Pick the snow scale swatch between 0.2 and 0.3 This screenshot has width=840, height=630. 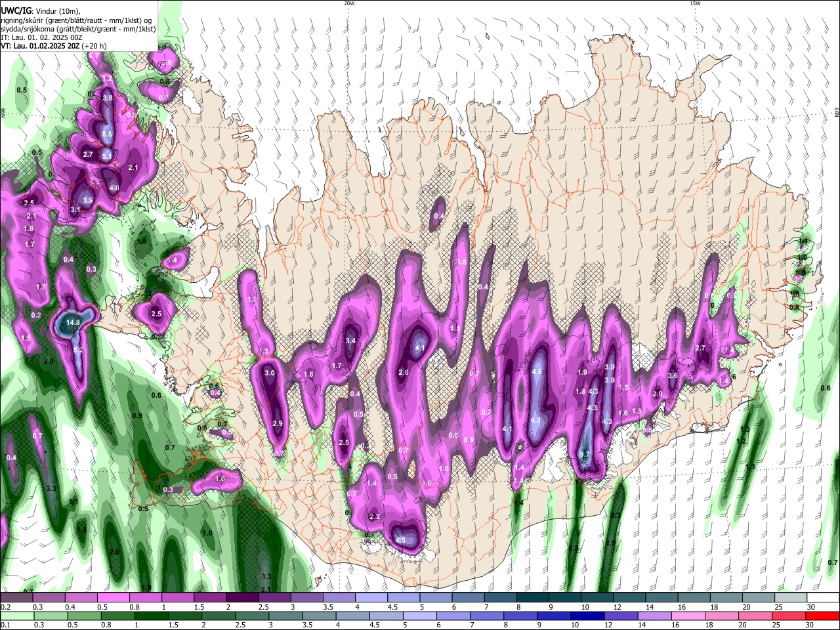pyautogui.click(x=16, y=598)
